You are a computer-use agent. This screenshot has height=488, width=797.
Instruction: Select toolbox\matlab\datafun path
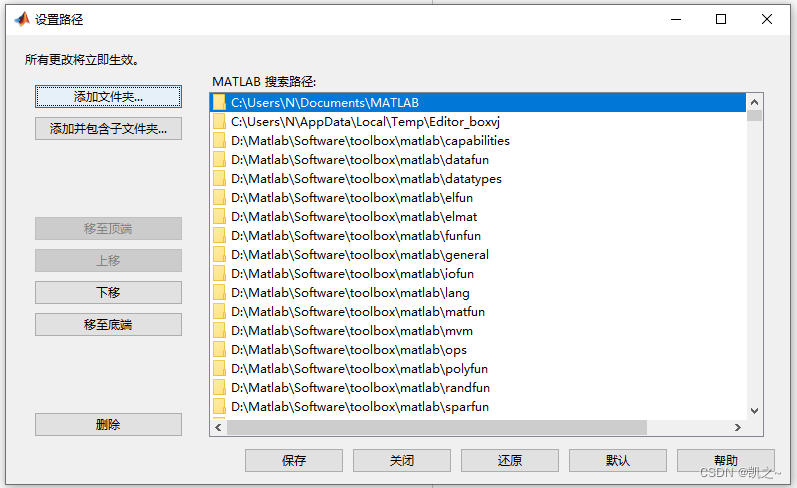coord(478,160)
